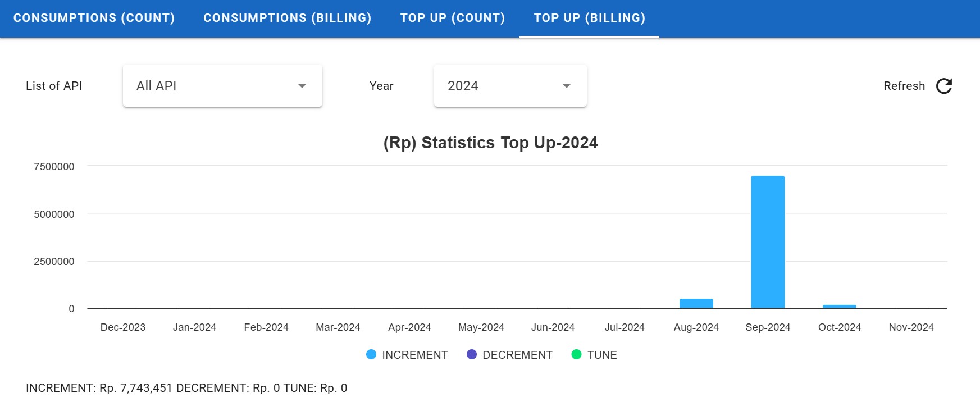The width and height of the screenshot is (980, 420).
Task: Click the INCREMENT blue legend dot
Action: click(x=371, y=354)
